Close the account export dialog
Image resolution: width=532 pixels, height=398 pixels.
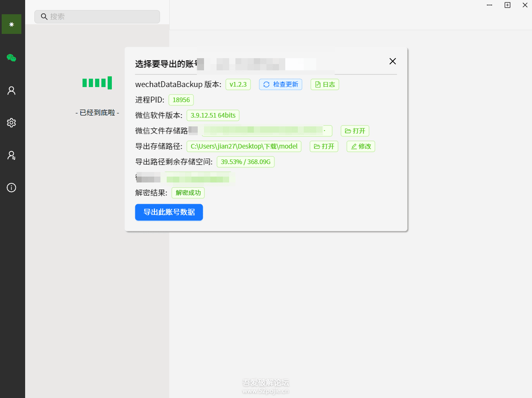tap(393, 61)
